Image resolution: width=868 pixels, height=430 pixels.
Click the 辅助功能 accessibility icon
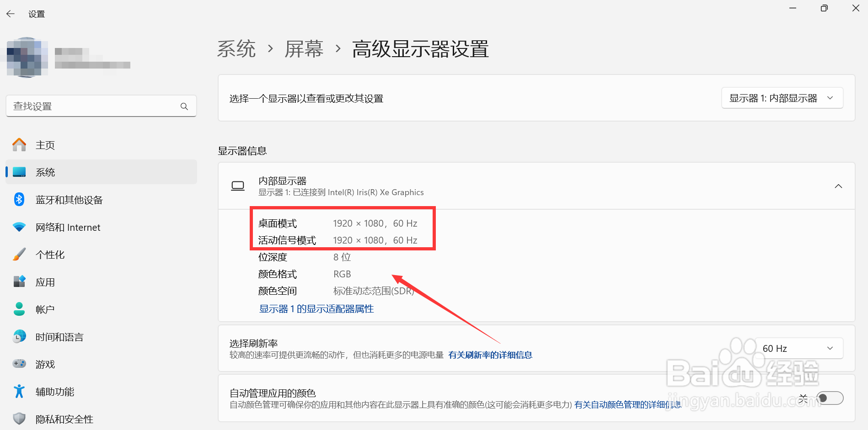click(x=19, y=392)
